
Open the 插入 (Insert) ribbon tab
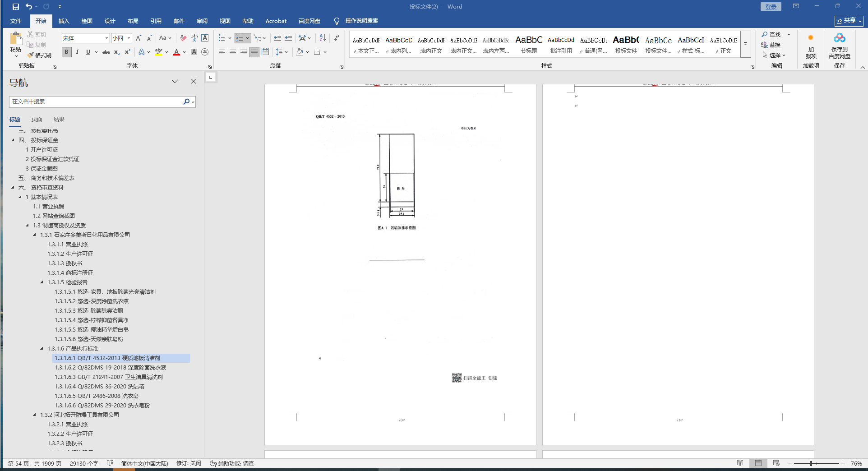(x=64, y=21)
